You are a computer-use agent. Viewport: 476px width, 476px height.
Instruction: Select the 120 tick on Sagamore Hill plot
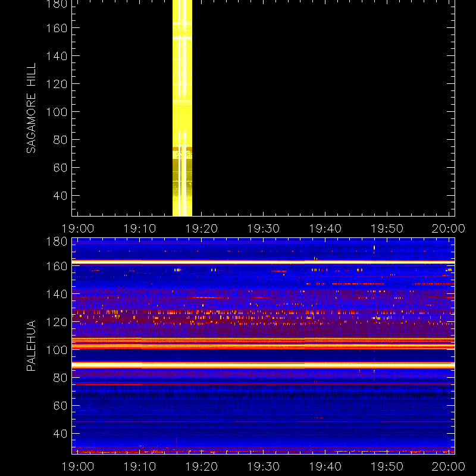57,84
